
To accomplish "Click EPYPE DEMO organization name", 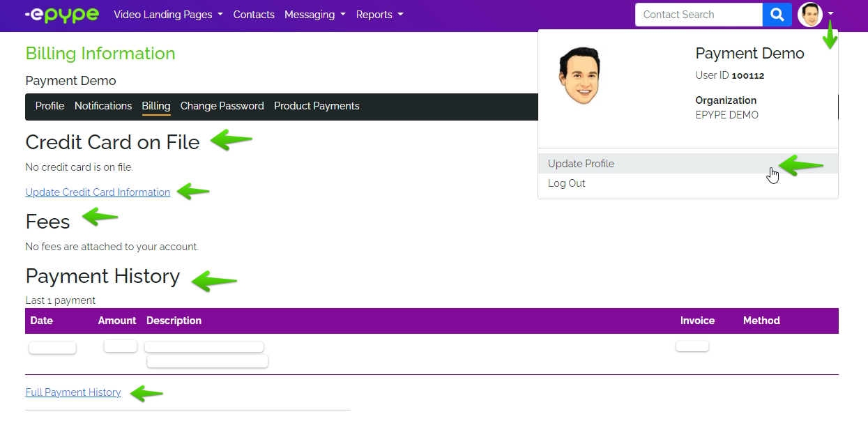I will 727,115.
